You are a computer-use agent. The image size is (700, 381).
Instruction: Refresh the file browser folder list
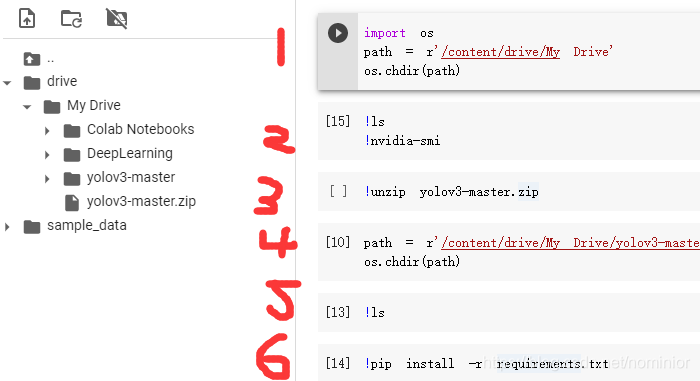(71, 19)
